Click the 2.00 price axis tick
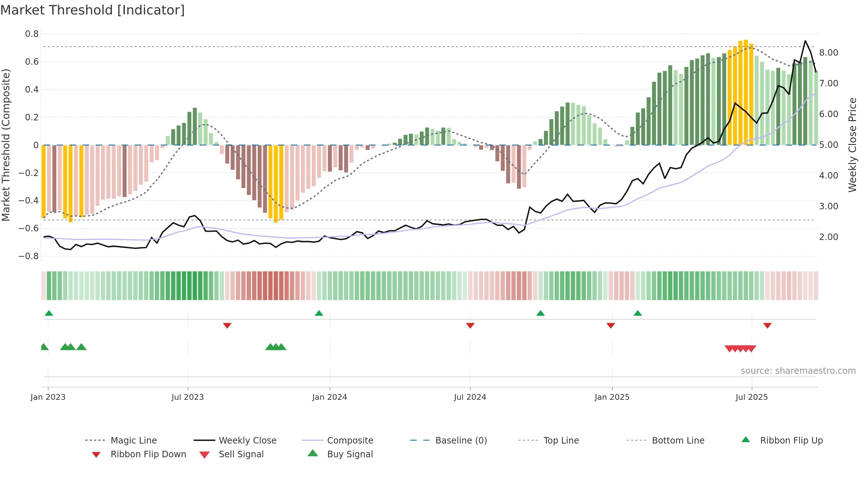Image resolution: width=868 pixels, height=488 pixels. (829, 237)
